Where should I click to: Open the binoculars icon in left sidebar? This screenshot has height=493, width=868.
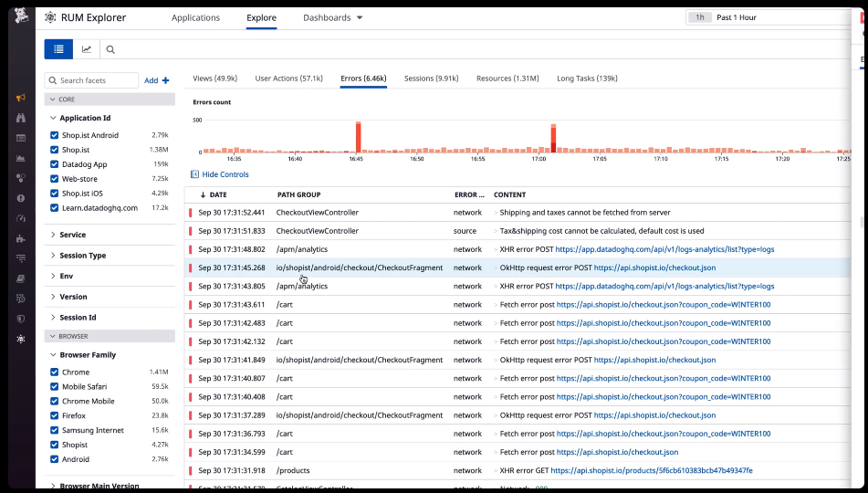(x=21, y=118)
